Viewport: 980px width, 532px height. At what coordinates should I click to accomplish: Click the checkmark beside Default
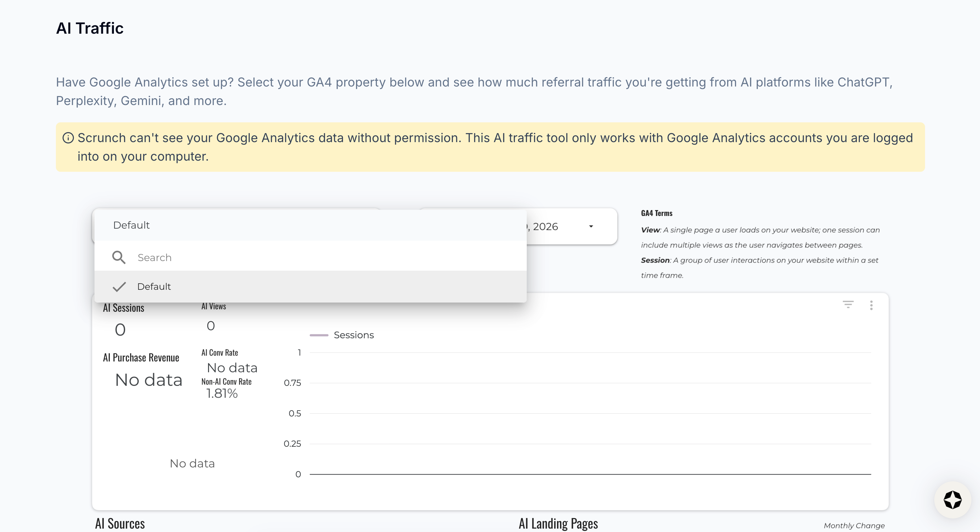[x=119, y=287]
